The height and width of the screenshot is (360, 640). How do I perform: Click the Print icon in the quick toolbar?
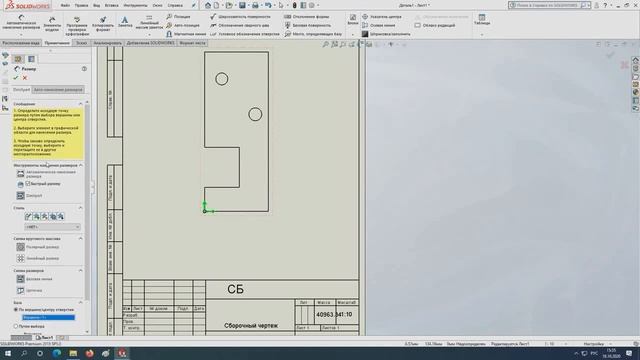tap(255, 5)
